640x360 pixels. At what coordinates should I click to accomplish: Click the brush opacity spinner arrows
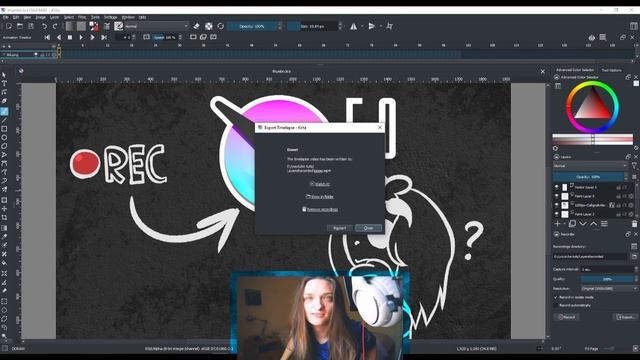coord(280,26)
